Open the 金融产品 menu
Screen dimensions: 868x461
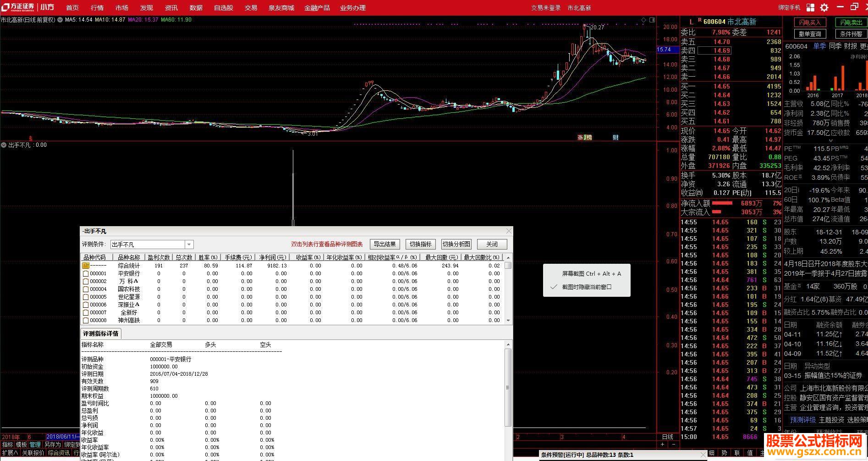pos(317,8)
